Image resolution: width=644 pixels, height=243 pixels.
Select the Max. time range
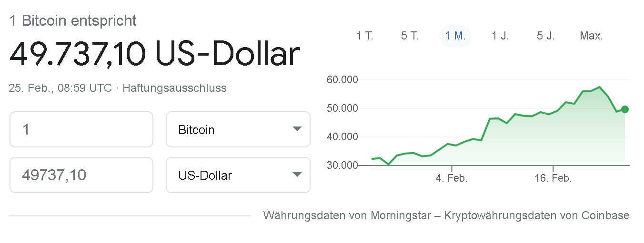tap(591, 36)
